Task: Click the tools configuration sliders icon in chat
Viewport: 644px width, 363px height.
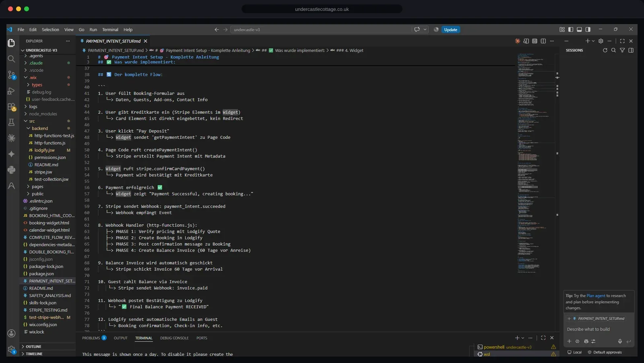Action: (x=593, y=341)
